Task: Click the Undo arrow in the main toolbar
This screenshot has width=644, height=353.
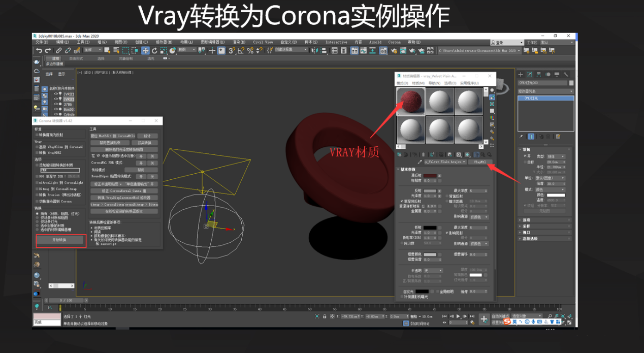Action: tap(39, 50)
